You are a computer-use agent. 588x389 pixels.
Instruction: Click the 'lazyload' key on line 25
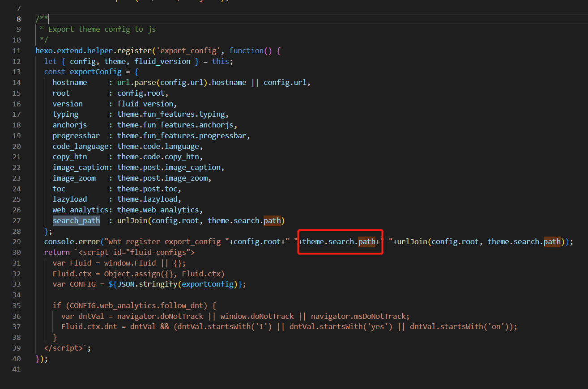(x=70, y=199)
